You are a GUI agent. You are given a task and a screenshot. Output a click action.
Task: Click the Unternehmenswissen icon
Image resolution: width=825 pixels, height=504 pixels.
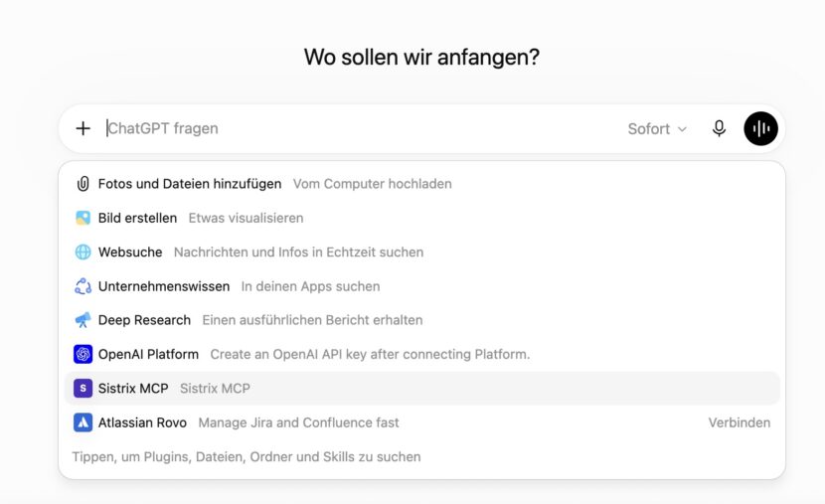click(82, 286)
